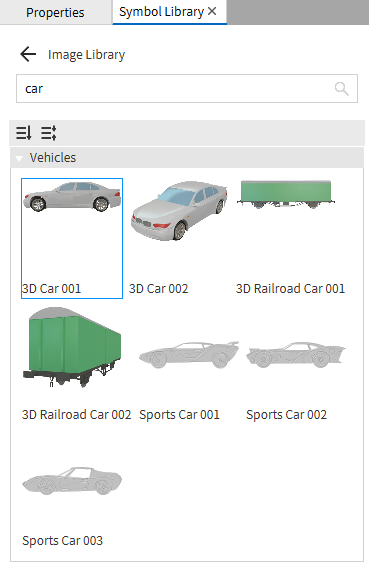
Task: Switch to the Properties tab
Action: [x=55, y=13]
